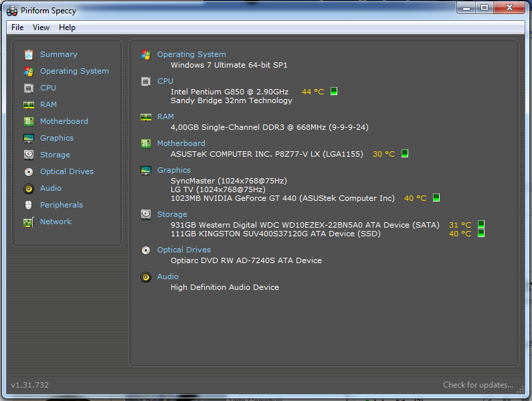This screenshot has height=401, width=532.
Task: Click the Optical Drives disc icon in summary panel
Action: (146, 250)
